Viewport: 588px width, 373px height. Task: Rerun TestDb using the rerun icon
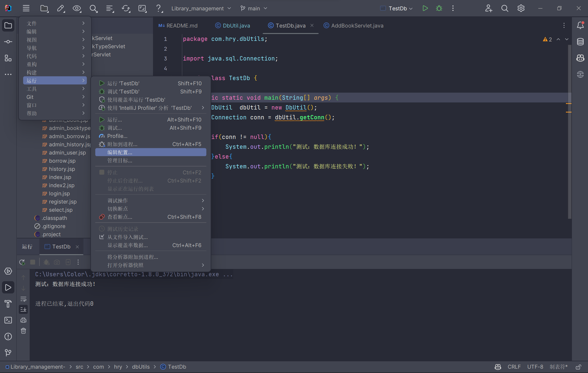click(x=22, y=262)
